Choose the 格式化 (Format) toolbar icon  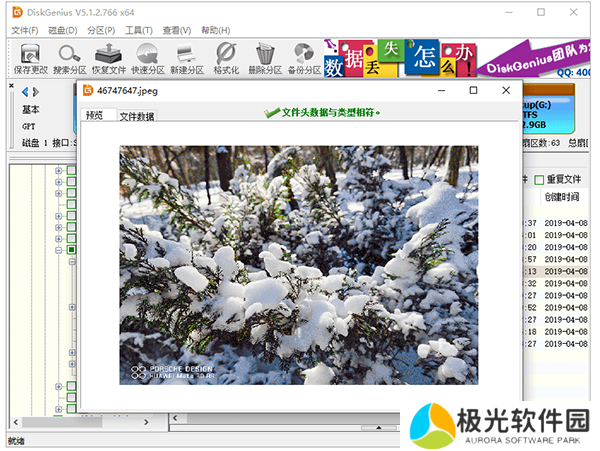coord(225,59)
